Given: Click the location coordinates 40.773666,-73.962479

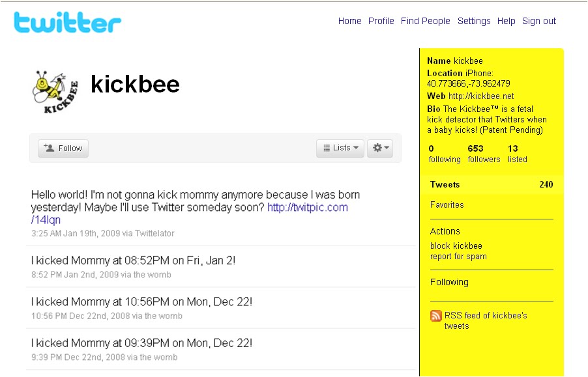Looking at the screenshot, I should [468, 83].
